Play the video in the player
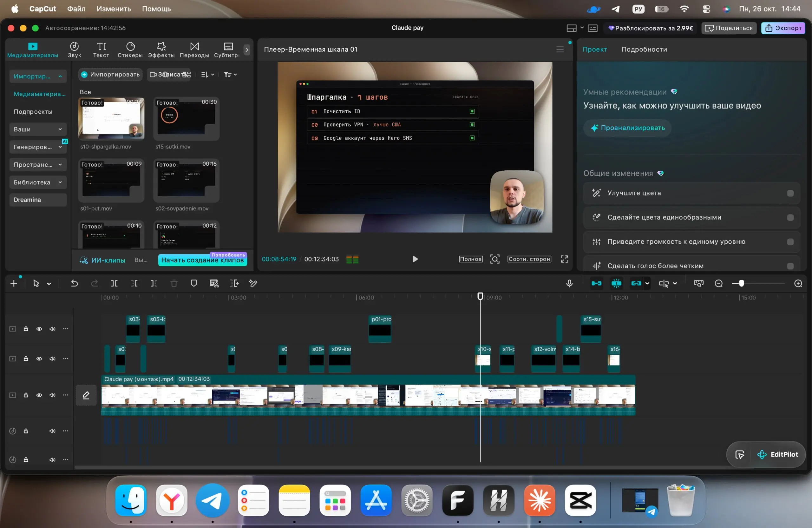The width and height of the screenshot is (812, 528). tap(415, 259)
